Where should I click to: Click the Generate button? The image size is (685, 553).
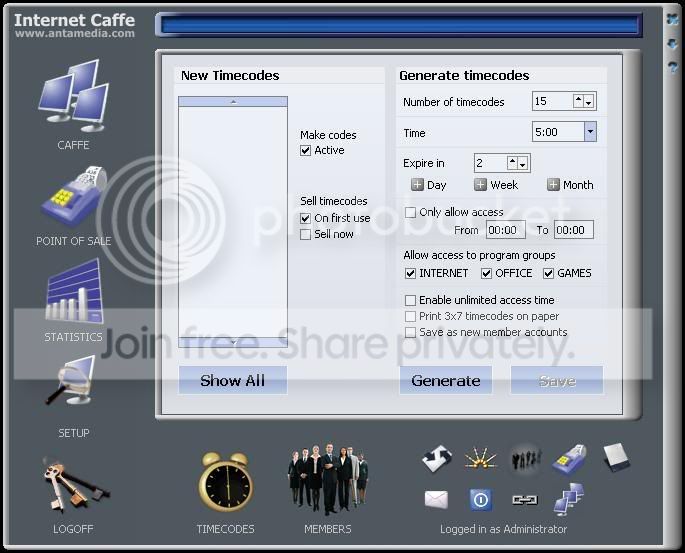pyautogui.click(x=446, y=380)
